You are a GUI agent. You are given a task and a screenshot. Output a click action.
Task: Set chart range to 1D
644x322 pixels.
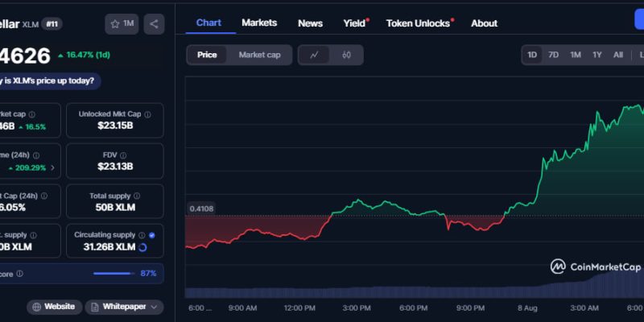[x=532, y=55]
